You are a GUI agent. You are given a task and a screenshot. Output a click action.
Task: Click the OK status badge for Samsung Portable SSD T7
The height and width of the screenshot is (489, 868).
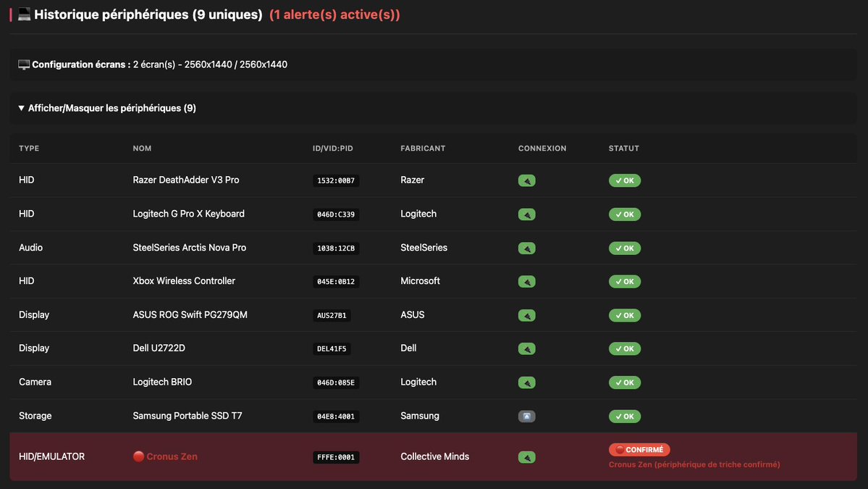tap(625, 417)
